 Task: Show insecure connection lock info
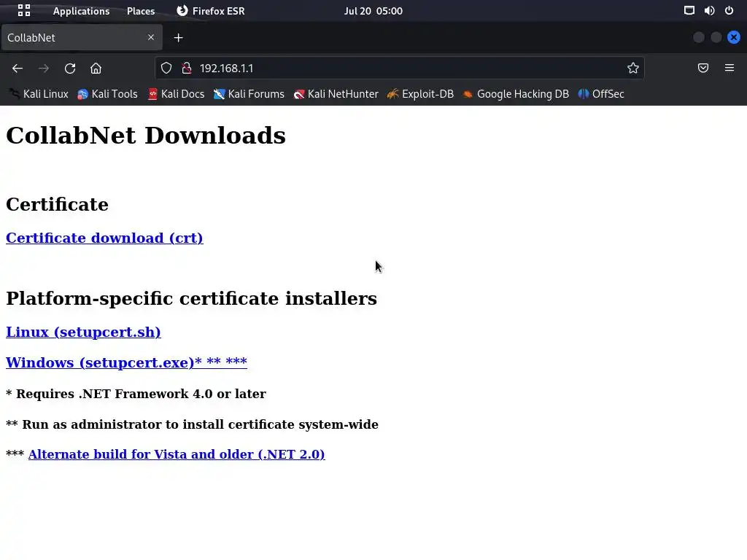(187, 68)
